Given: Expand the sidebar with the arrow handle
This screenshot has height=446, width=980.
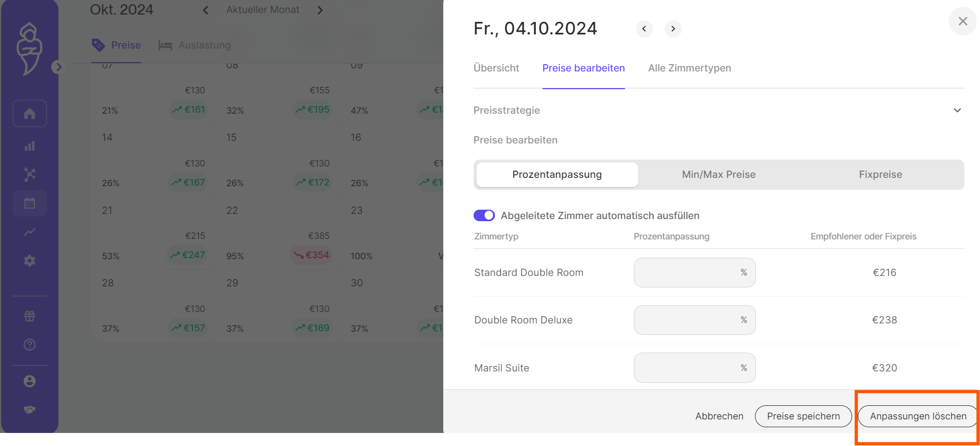Looking at the screenshot, I should [x=58, y=67].
